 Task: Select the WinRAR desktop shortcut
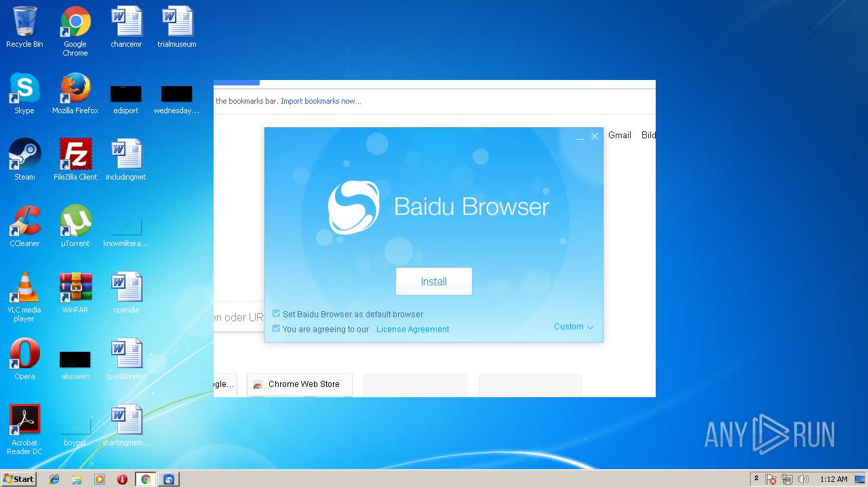[x=75, y=293]
